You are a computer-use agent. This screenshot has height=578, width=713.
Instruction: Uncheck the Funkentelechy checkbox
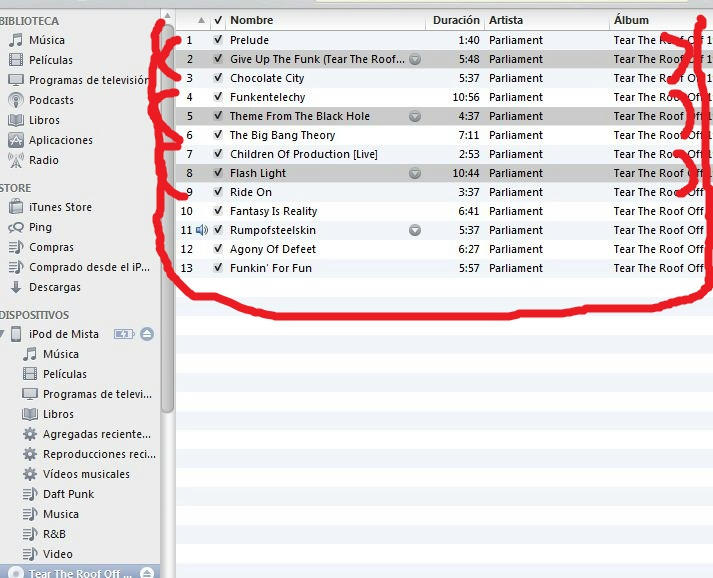coord(218,97)
